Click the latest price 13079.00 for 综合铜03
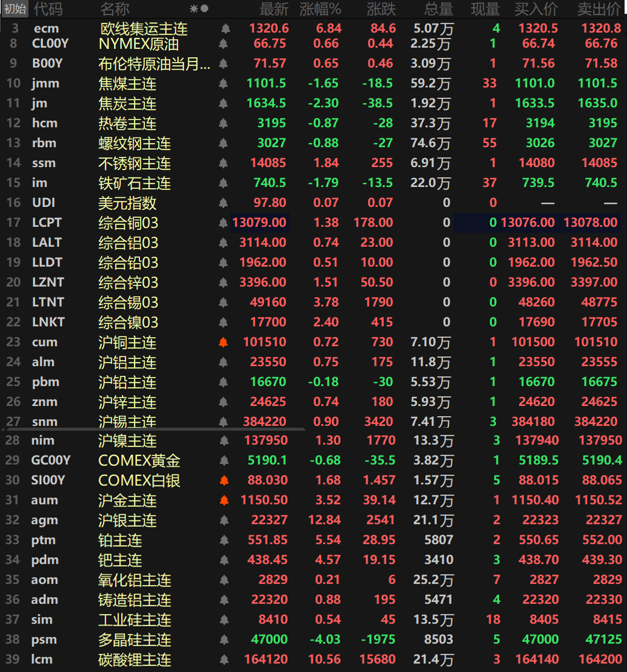The height and width of the screenshot is (672, 627). pos(259,223)
